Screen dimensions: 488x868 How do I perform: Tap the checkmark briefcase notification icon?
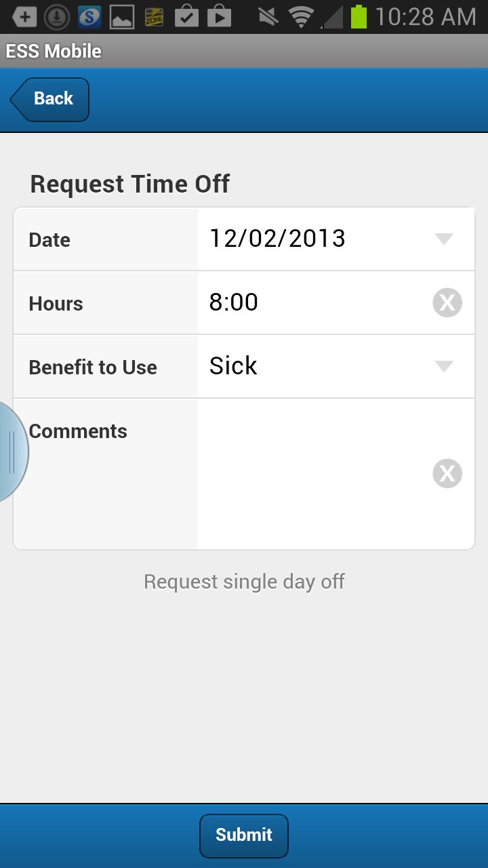[186, 17]
